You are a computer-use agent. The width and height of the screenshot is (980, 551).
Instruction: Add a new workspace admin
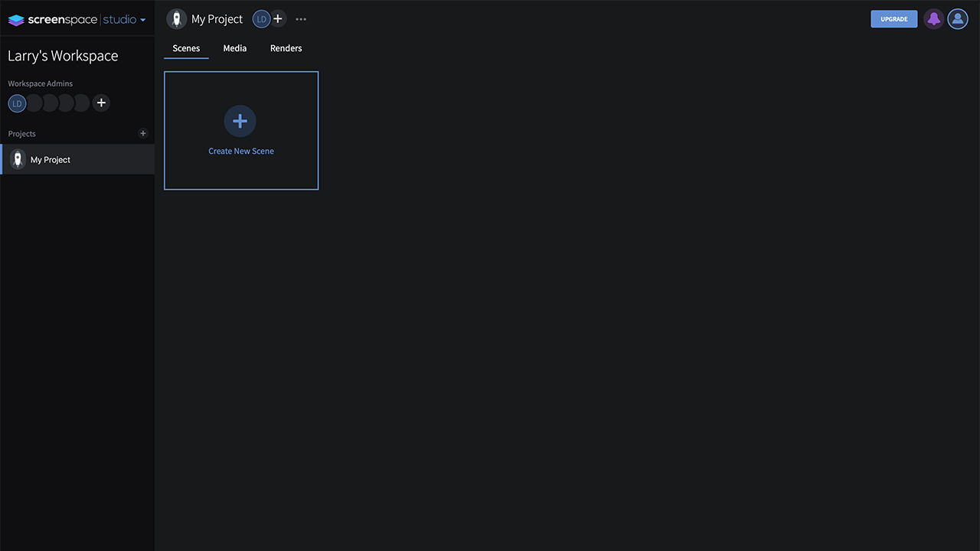[101, 103]
